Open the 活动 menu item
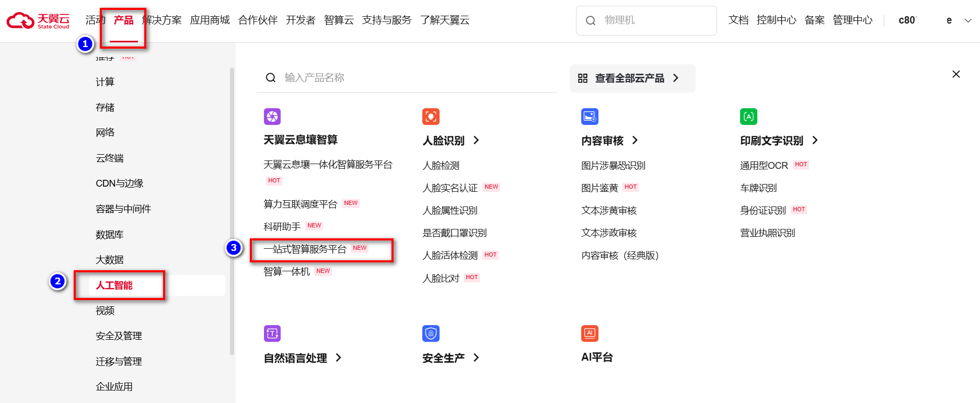The height and width of the screenshot is (403, 980). (x=95, y=20)
